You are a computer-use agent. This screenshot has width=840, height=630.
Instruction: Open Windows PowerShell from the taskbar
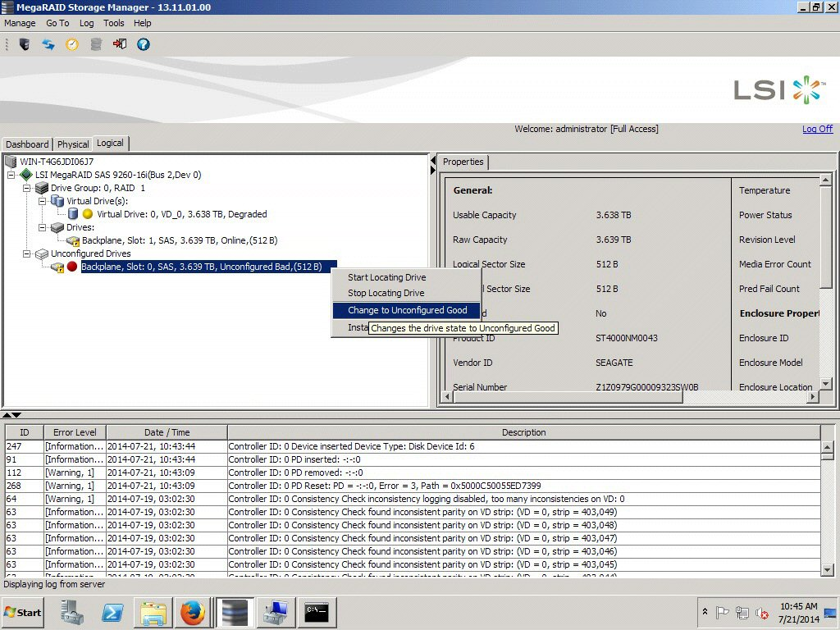[x=112, y=612]
